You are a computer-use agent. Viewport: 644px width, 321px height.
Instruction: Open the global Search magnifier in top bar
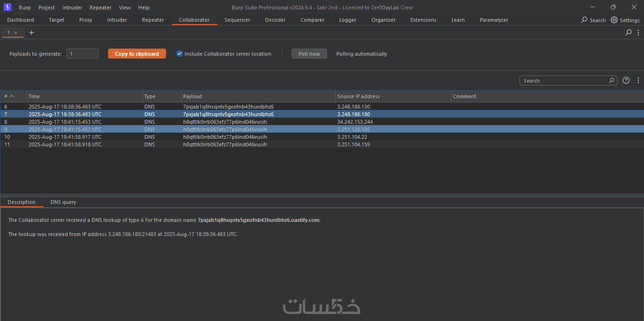point(584,20)
